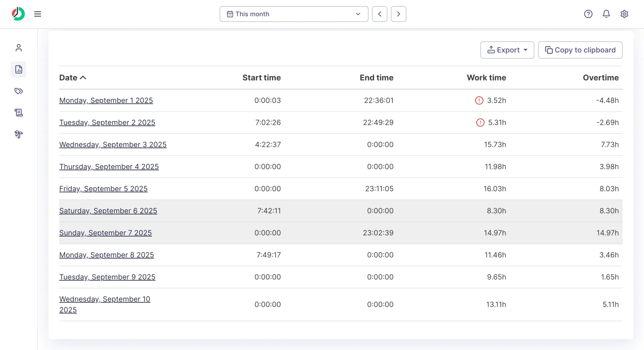Open the scroll log sidebar icon
Screen dimensions: 644x350
(19, 112)
